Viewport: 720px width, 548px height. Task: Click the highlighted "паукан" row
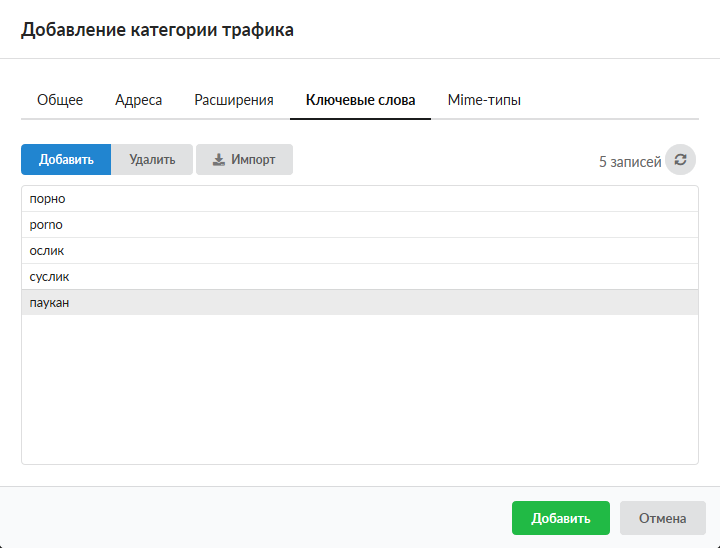click(360, 303)
